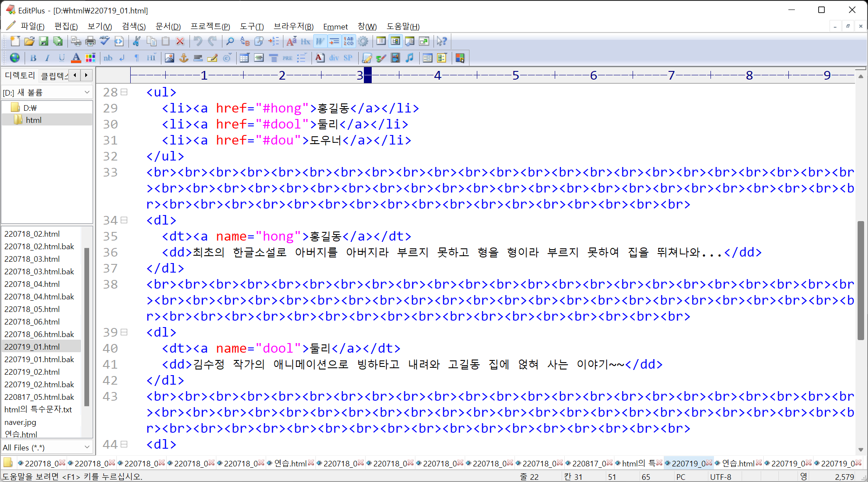Click the Cut scissors icon
Image resolution: width=868 pixels, height=482 pixels.
click(x=137, y=41)
